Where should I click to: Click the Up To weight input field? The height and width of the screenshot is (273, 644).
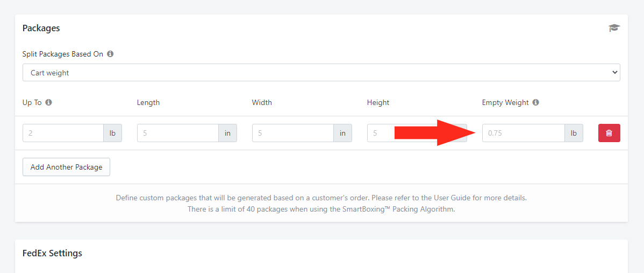coord(63,133)
